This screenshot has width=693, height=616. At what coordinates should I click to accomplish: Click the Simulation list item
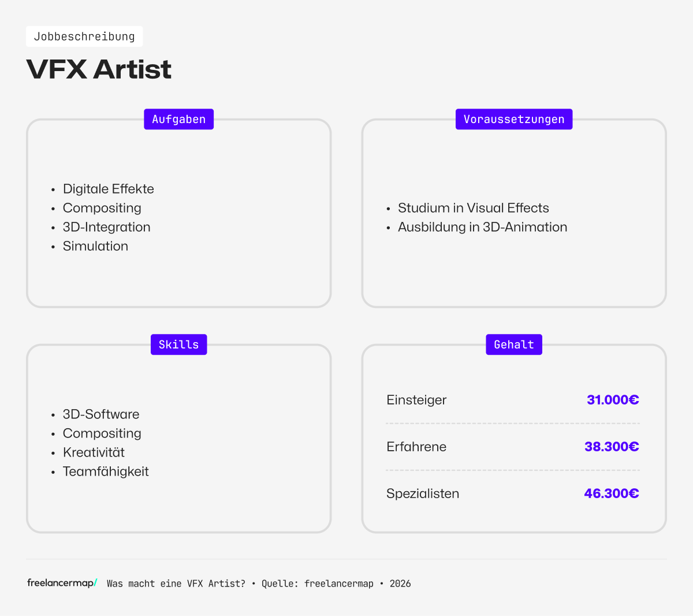coord(95,246)
